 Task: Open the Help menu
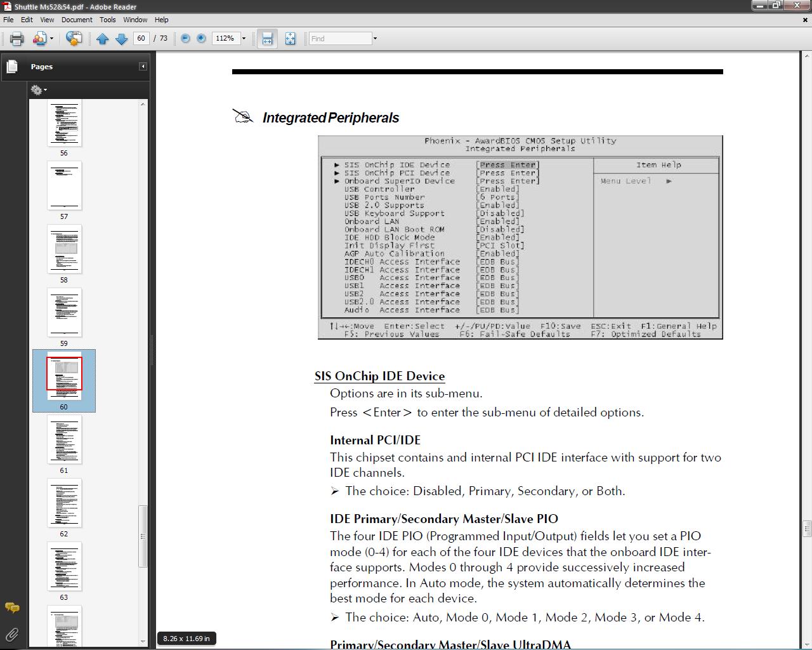(162, 20)
